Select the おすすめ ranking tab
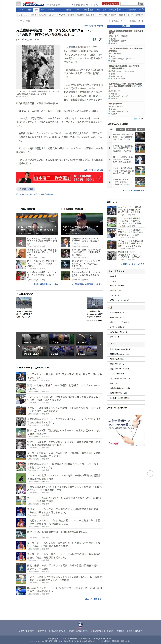Viewport: 161px width, 644px height. 131,129
